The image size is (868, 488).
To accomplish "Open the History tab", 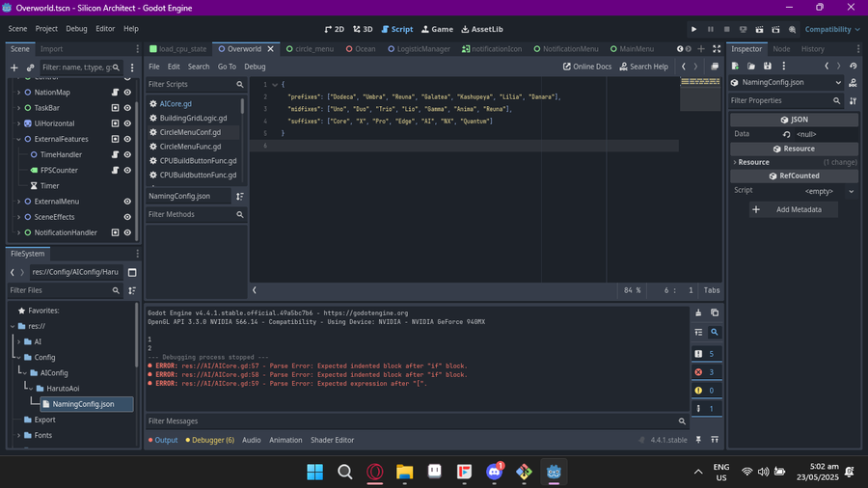I will tap(813, 48).
